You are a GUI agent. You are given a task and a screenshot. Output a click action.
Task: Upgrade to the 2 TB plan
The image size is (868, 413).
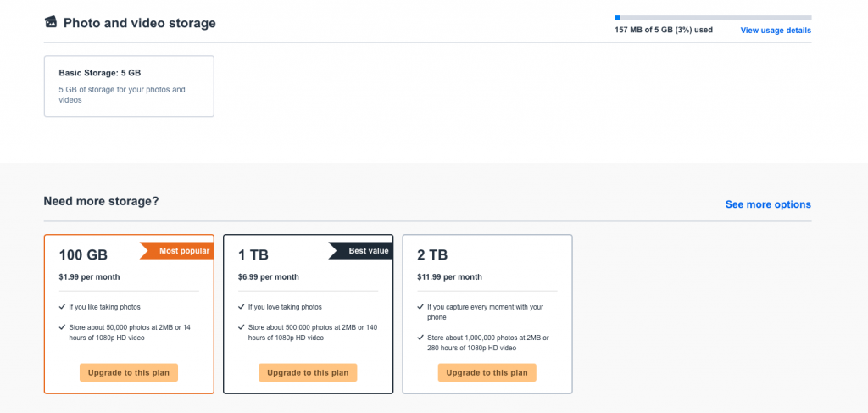coord(487,372)
